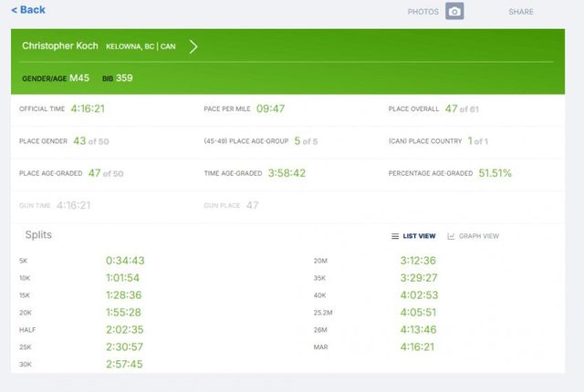The image size is (584, 392).
Task: Expand runner details with the right chevron
Action: click(193, 46)
